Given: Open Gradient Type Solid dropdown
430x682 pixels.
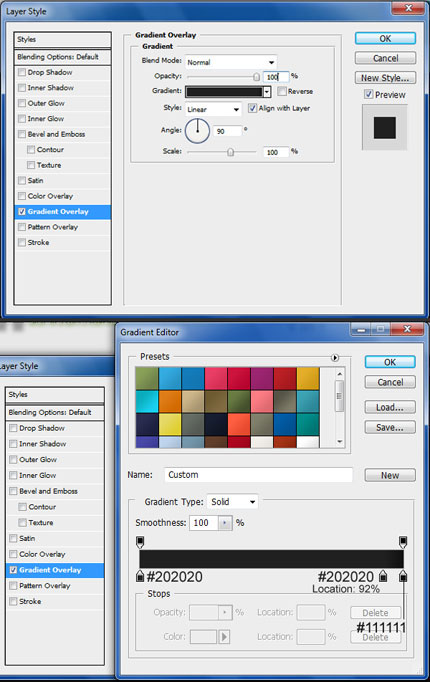Looking at the screenshot, I should pyautogui.click(x=232, y=501).
